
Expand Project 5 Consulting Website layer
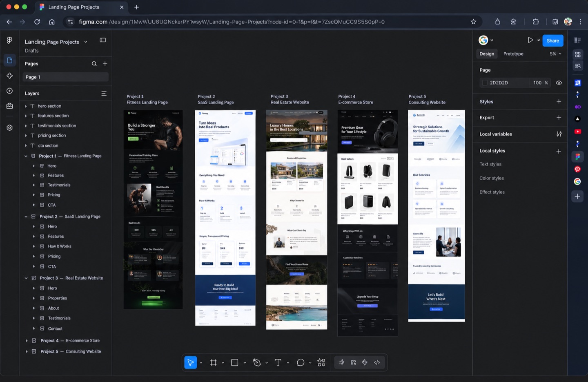[27, 351]
